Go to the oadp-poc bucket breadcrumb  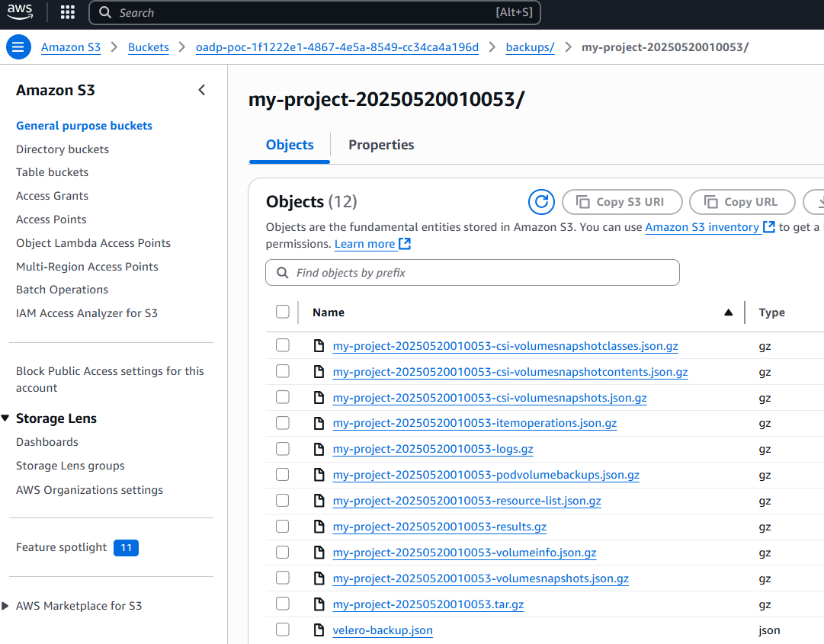338,47
